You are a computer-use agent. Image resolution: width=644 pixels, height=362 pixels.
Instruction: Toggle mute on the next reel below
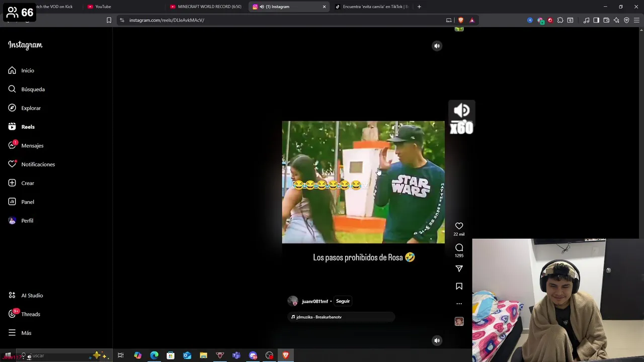click(437, 340)
